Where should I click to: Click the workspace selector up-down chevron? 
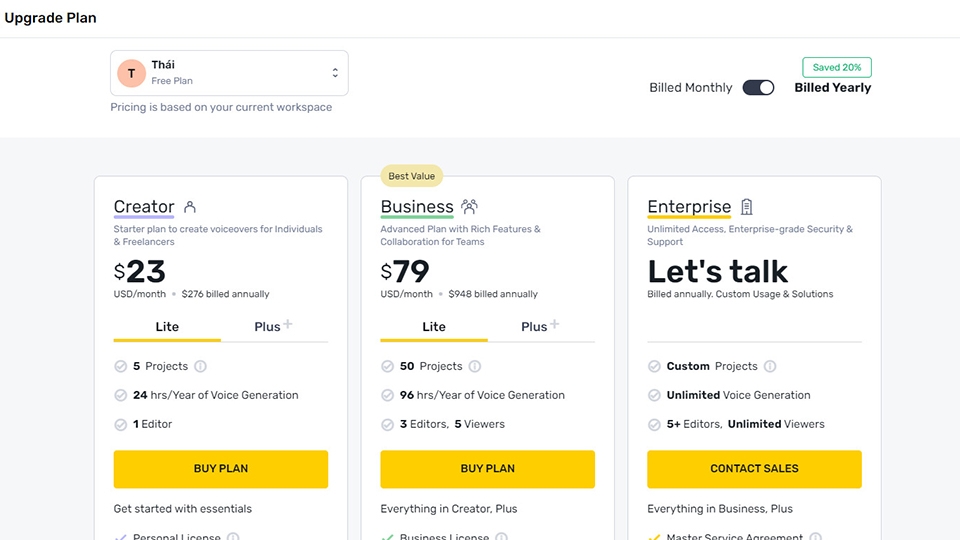335,73
